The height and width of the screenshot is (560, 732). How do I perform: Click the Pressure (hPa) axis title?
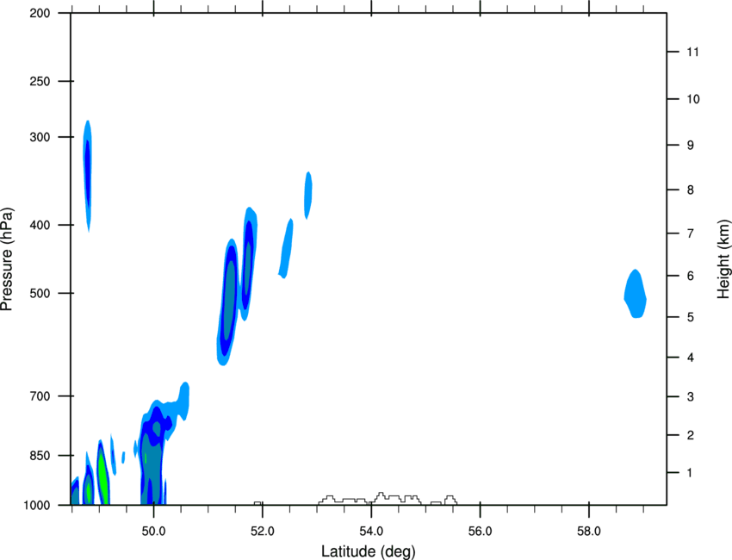tap(7, 258)
